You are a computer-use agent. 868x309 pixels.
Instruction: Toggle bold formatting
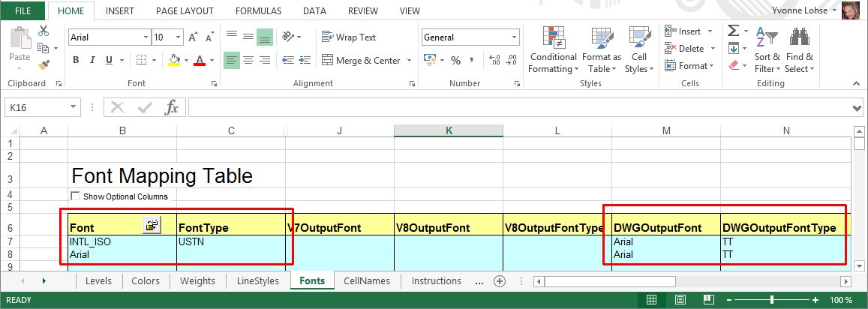point(76,60)
